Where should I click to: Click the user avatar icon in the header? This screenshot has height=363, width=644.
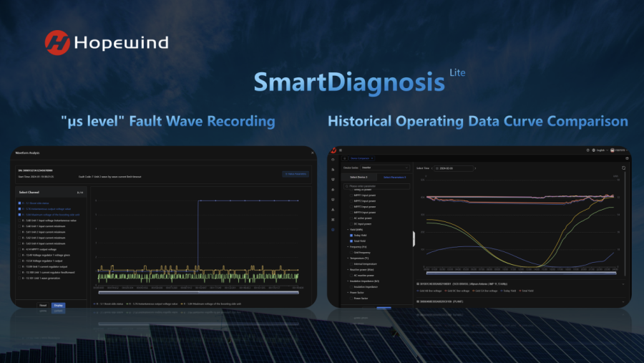[613, 150]
